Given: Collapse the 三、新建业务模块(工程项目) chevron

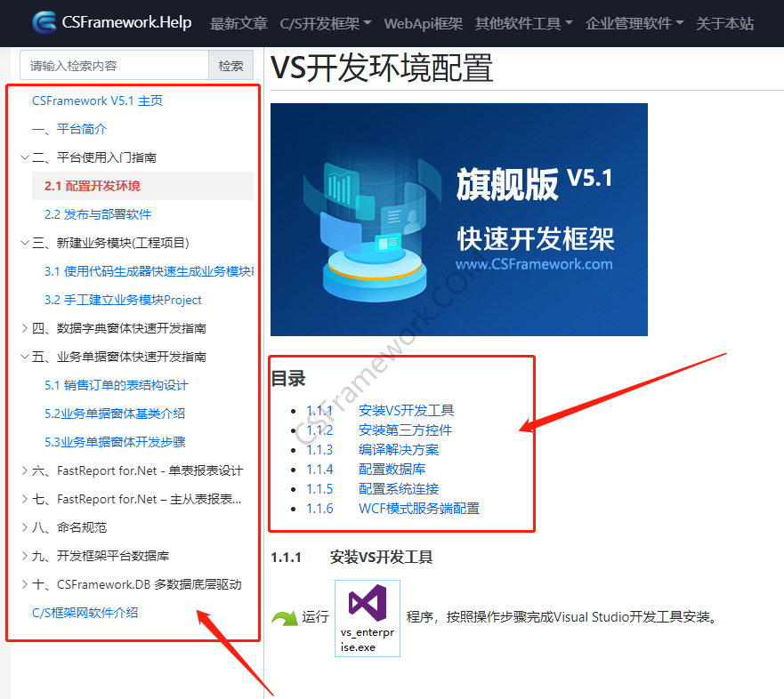Looking at the screenshot, I should tap(25, 243).
